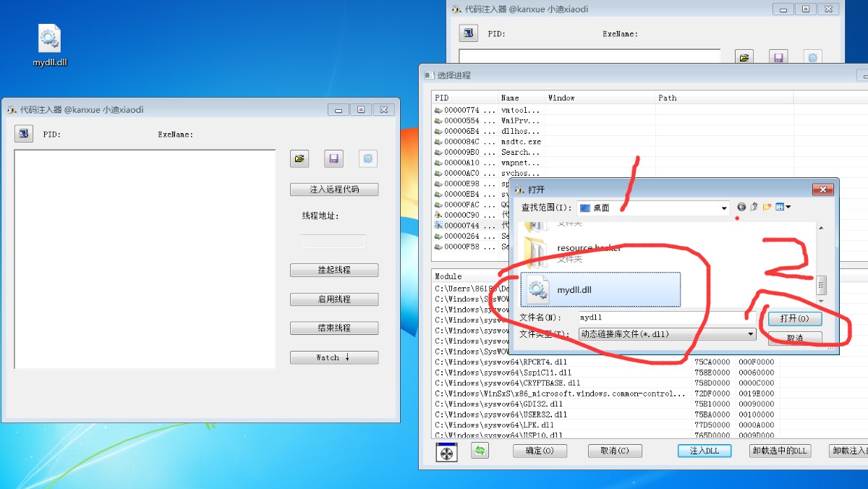Click the green refresh icon
The height and width of the screenshot is (489, 868).
[x=480, y=451]
